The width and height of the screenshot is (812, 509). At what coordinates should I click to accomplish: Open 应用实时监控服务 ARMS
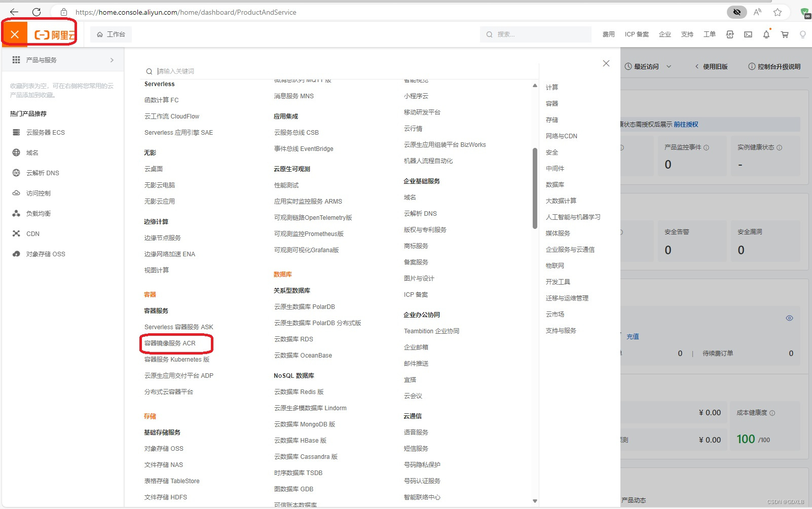point(308,201)
